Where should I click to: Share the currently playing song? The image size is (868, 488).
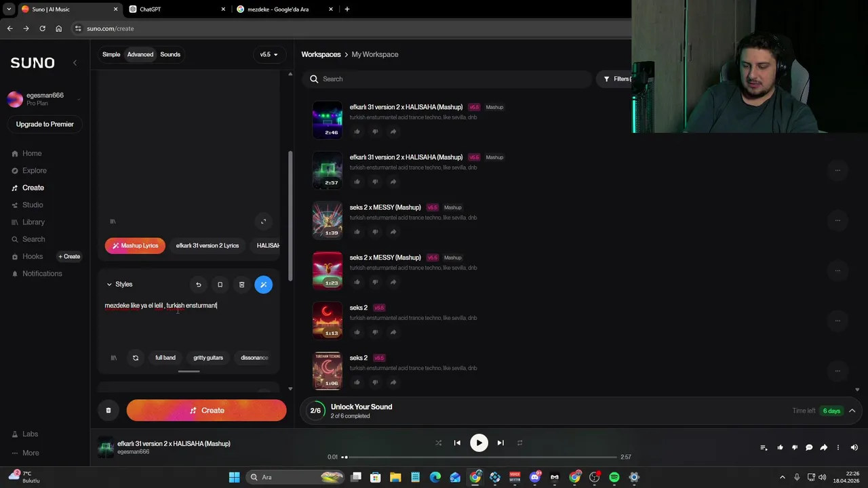click(823, 447)
